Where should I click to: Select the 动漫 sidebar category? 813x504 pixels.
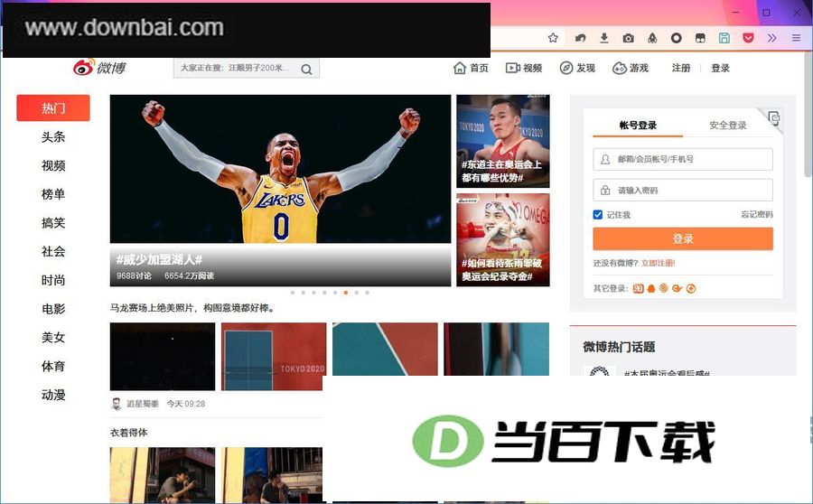(53, 395)
